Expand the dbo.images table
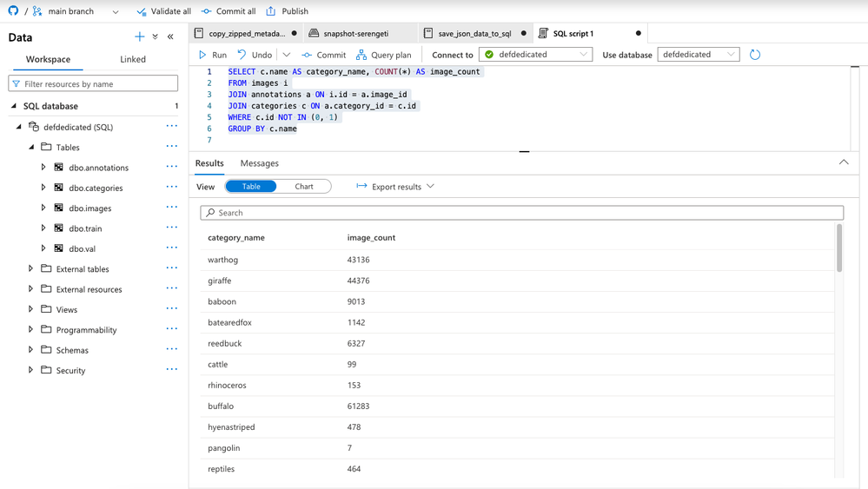Image resolution: width=868 pixels, height=489 pixels. tap(43, 208)
